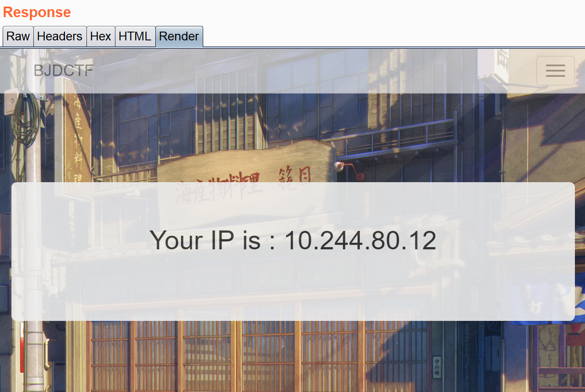The width and height of the screenshot is (585, 392).
Task: Switch to the Raw response tab
Action: (x=18, y=36)
